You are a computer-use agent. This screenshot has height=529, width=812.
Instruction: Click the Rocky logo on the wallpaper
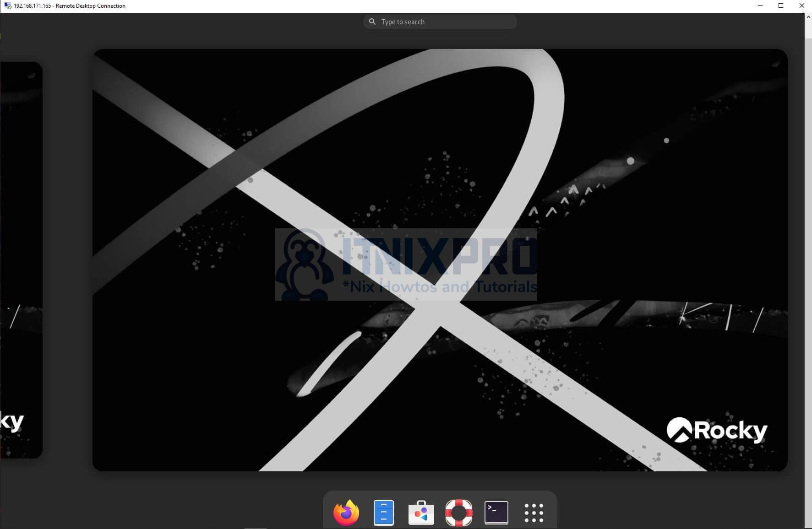pyautogui.click(x=717, y=430)
